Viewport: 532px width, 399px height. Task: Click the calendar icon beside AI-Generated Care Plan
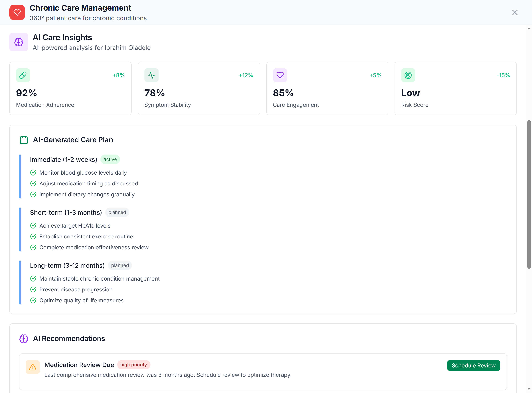click(x=24, y=140)
